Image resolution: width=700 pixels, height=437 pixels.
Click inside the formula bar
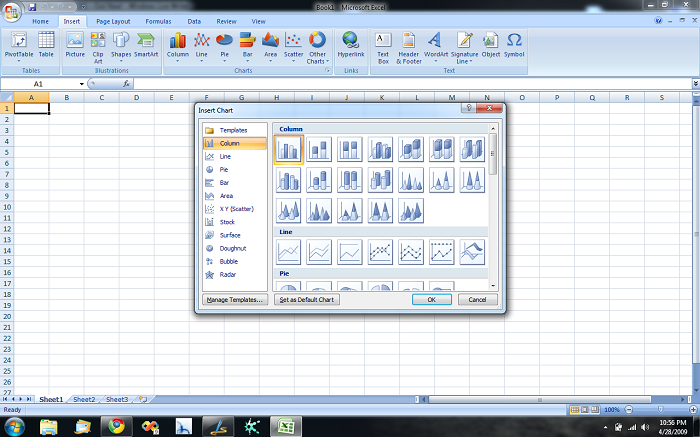pos(412,83)
